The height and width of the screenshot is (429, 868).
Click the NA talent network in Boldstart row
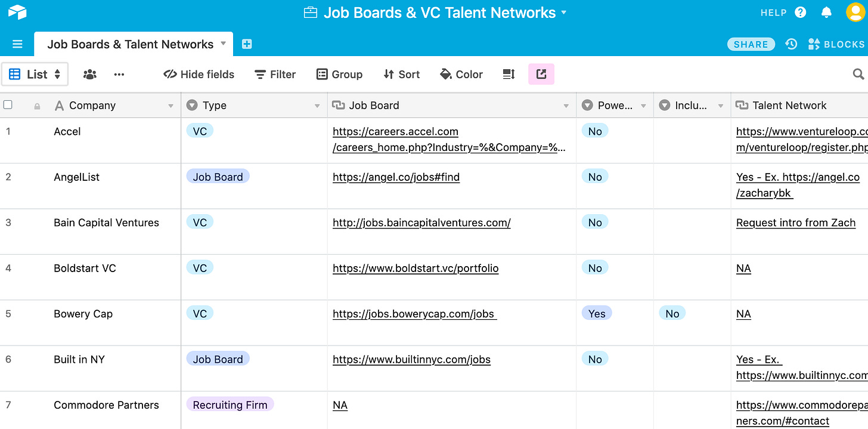(743, 268)
